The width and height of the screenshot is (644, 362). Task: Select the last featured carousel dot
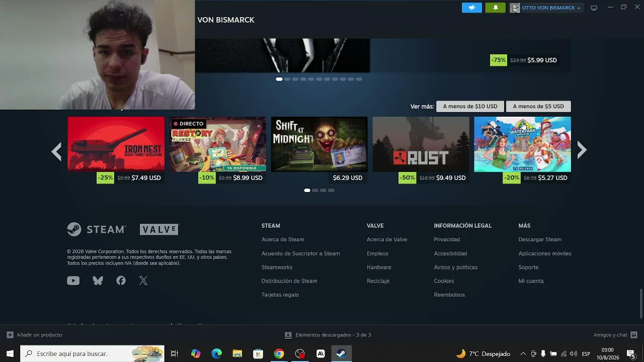click(x=359, y=79)
